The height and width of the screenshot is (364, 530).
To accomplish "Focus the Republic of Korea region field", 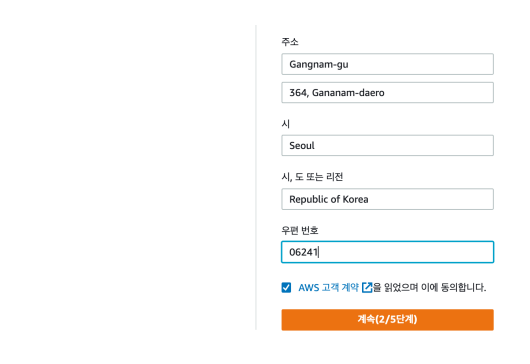I will tap(387, 199).
